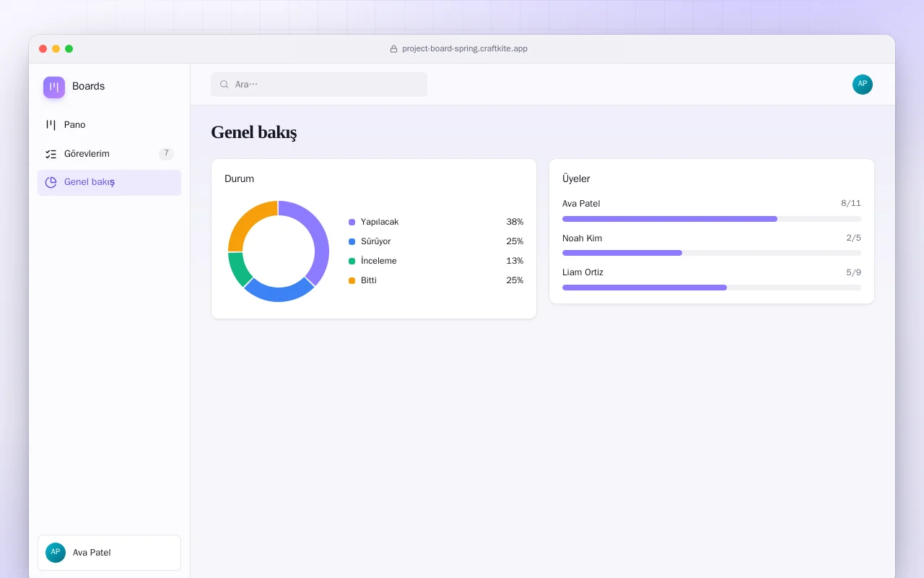The image size is (924, 578).
Task: Click the Görevlerim count badge showing 7
Action: coord(166,153)
